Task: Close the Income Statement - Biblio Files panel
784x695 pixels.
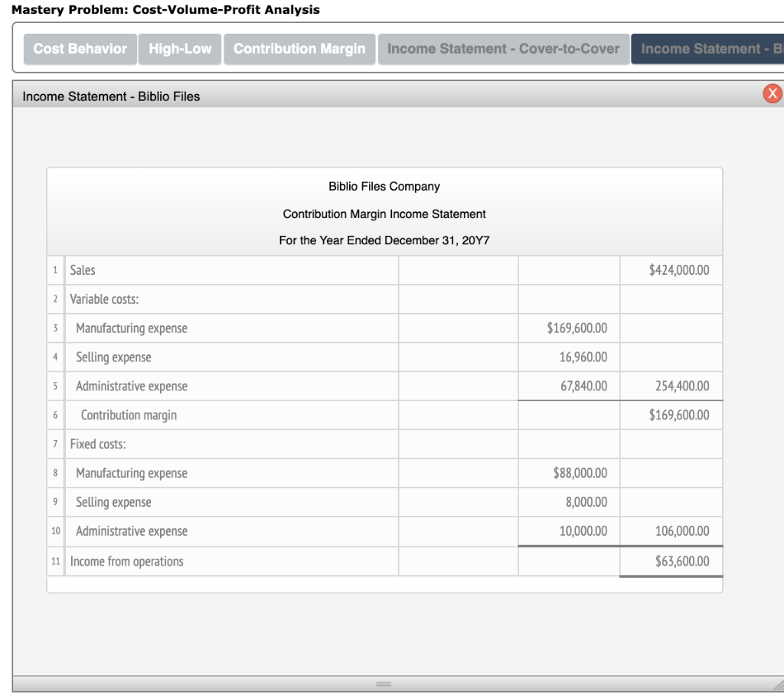Action: pos(773,94)
